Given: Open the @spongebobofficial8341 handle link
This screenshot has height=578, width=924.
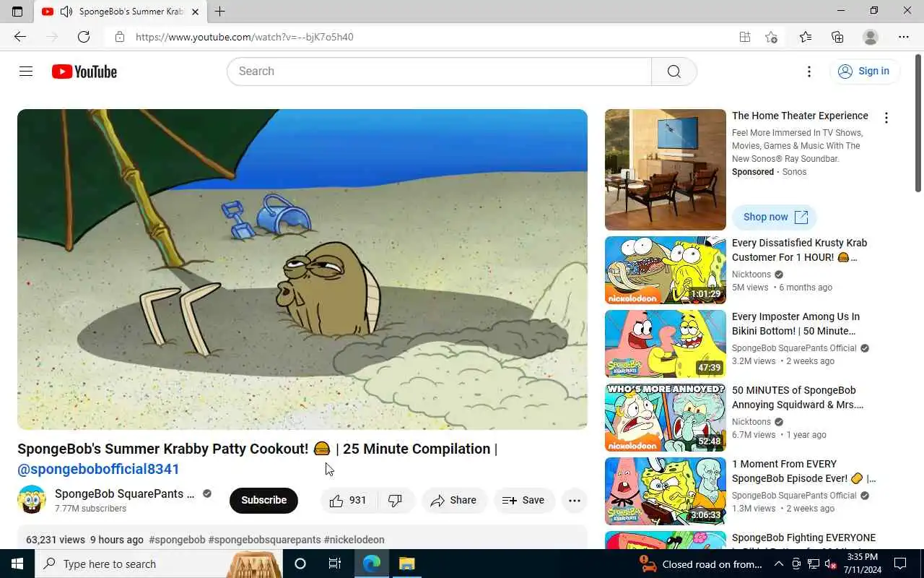Looking at the screenshot, I should (98, 469).
